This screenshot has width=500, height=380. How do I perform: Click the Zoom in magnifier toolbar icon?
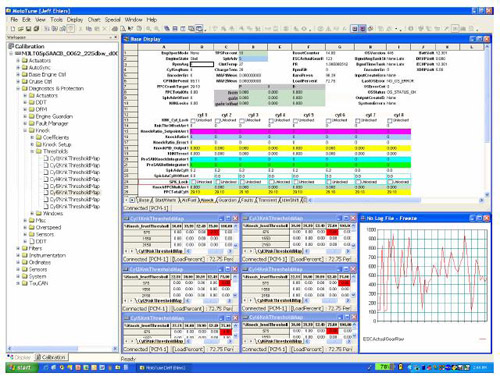point(148,29)
